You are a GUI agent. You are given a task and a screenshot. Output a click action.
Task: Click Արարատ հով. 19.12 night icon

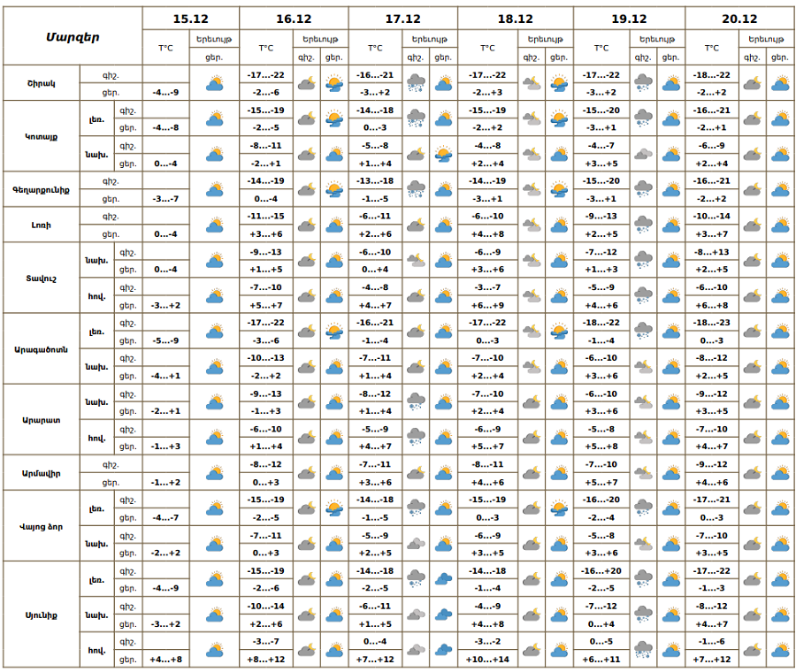(643, 438)
